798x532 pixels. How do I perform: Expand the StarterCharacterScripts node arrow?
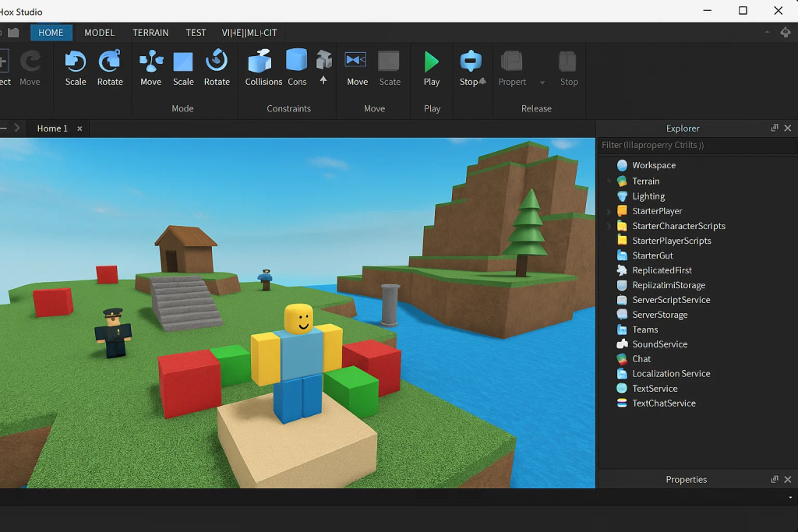609,226
